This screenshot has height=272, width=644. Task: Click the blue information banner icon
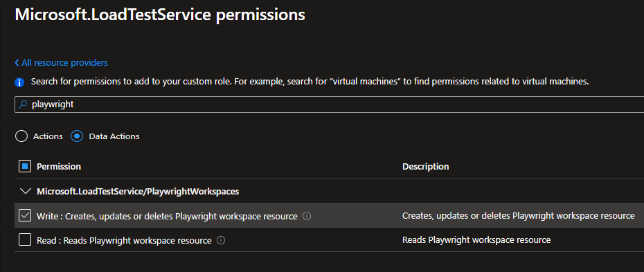19,82
